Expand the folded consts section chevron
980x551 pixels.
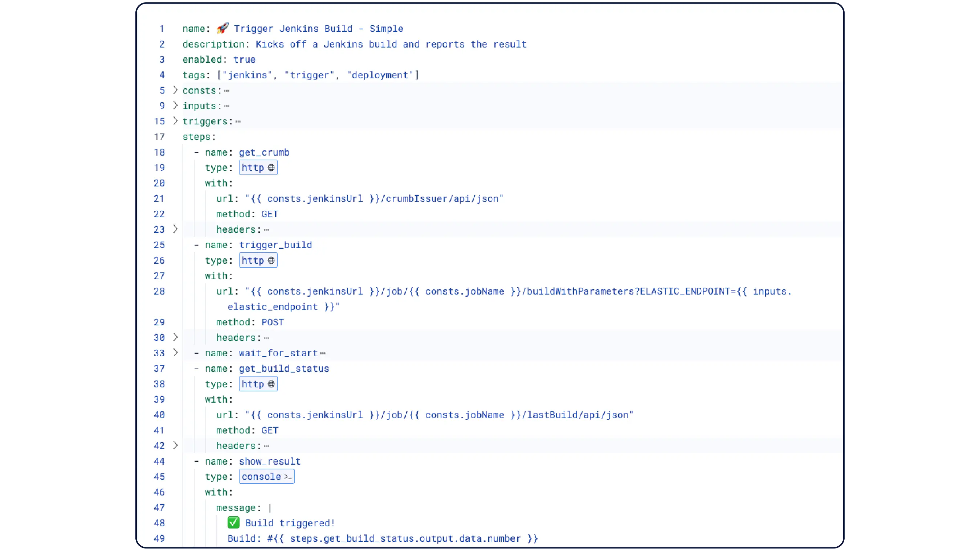175,90
